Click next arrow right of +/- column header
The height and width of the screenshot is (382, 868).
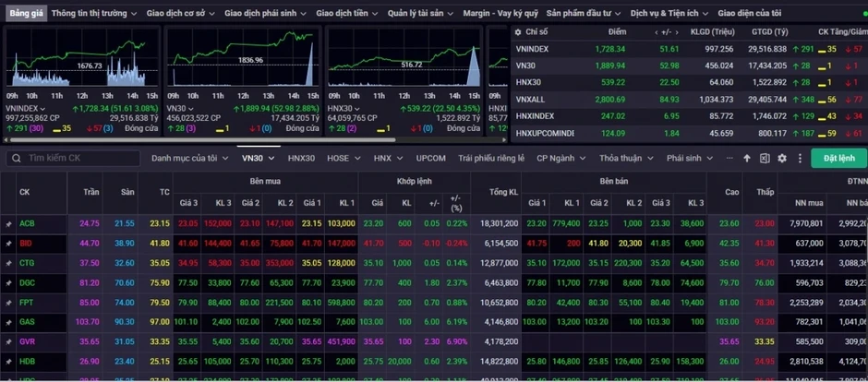pos(679,32)
